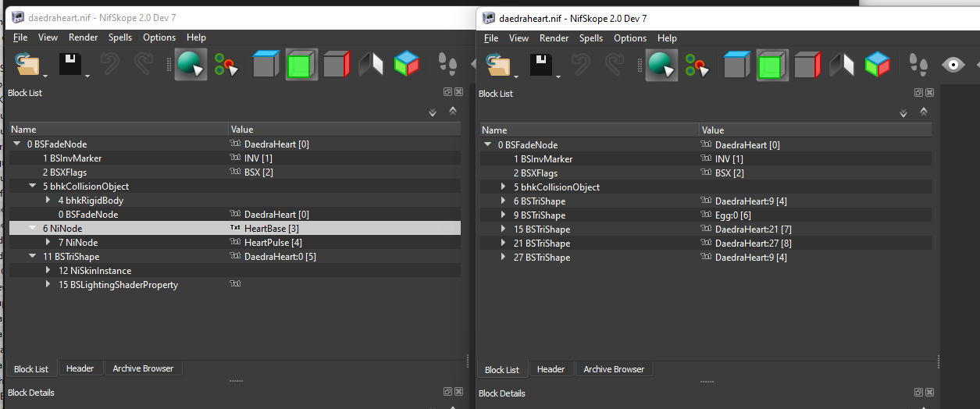Expand 4 bhkRigidBody in left window
The height and width of the screenshot is (409, 980).
coord(48,201)
